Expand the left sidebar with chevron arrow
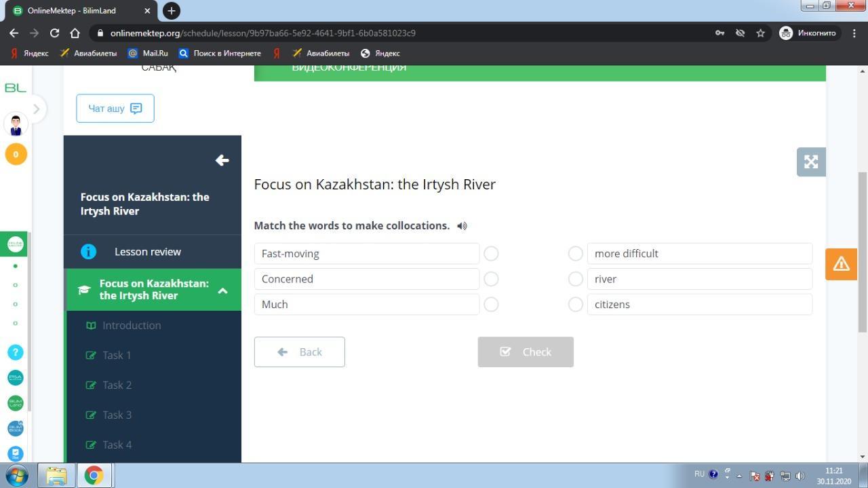This screenshot has width=868, height=488. click(36, 109)
